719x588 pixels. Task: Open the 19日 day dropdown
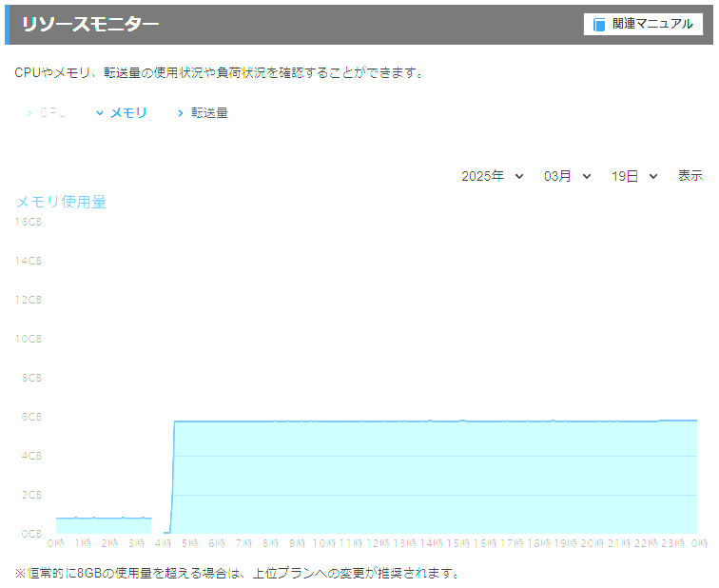point(634,176)
